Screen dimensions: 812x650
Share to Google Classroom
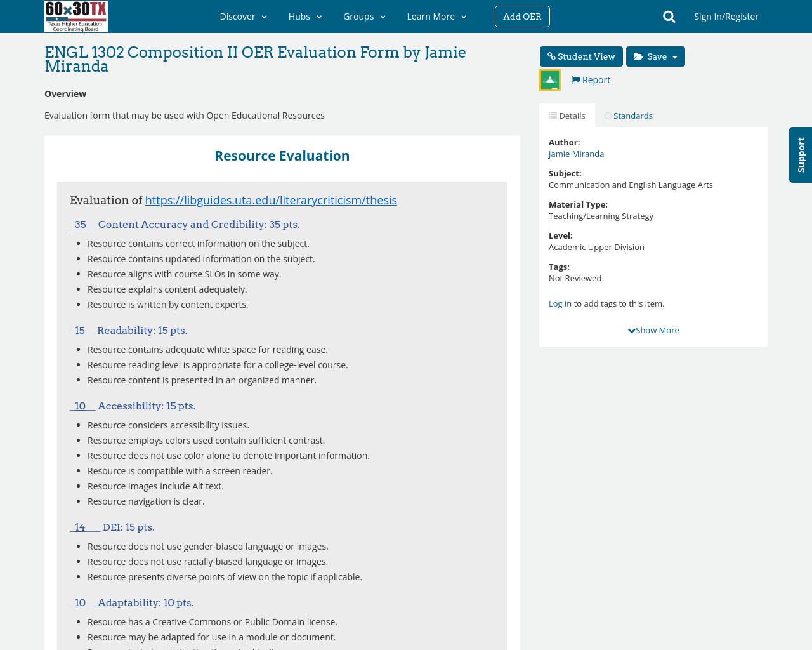point(549,78)
